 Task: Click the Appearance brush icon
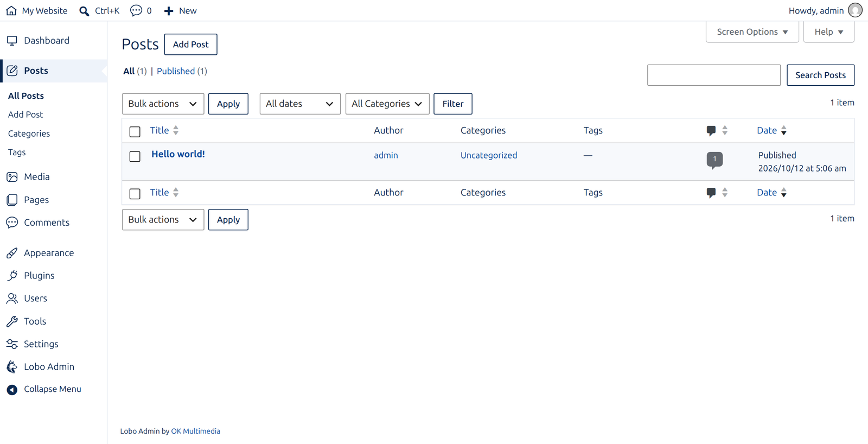12,253
